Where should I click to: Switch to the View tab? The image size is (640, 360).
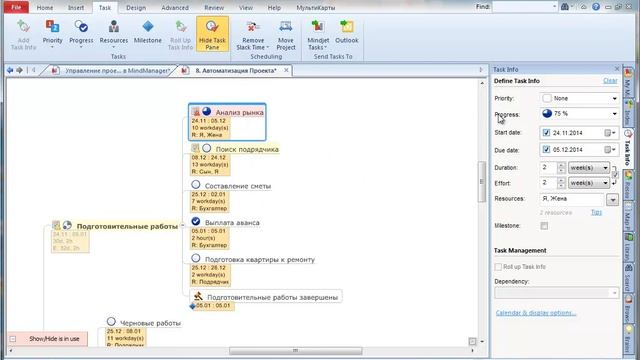point(246,8)
